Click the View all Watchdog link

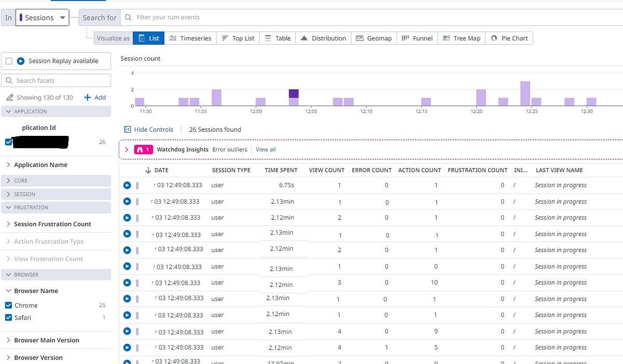(x=265, y=149)
